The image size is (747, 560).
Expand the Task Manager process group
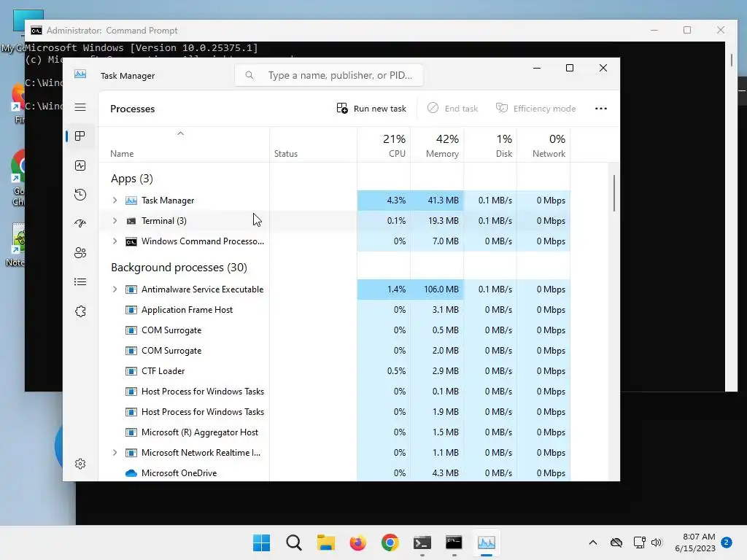coord(115,201)
